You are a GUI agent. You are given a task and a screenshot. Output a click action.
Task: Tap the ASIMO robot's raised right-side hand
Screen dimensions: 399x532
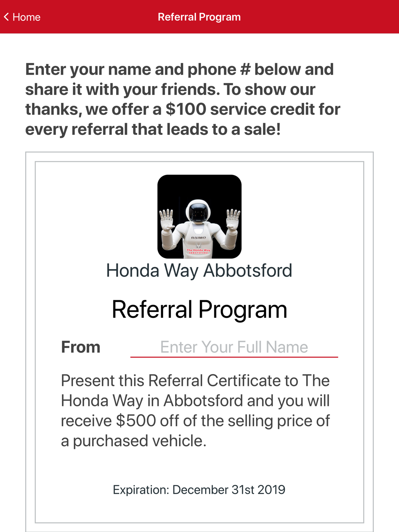click(x=233, y=220)
